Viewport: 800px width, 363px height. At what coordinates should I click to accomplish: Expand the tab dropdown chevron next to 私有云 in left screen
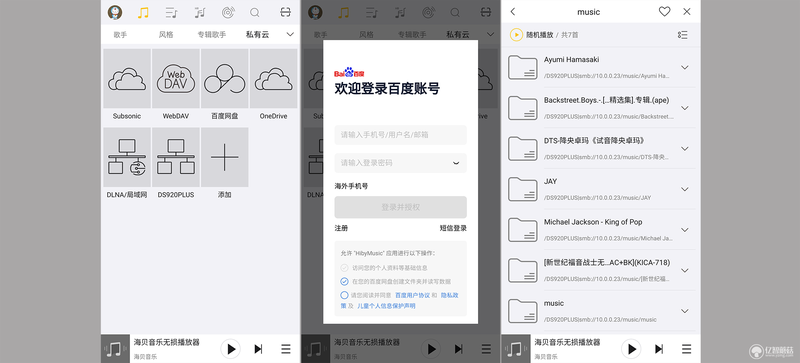point(290,34)
